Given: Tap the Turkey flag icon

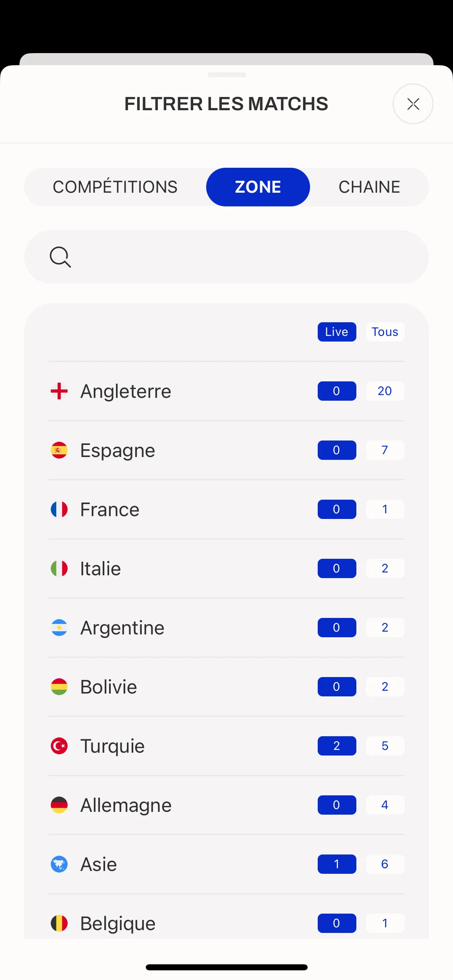Looking at the screenshot, I should [x=59, y=746].
